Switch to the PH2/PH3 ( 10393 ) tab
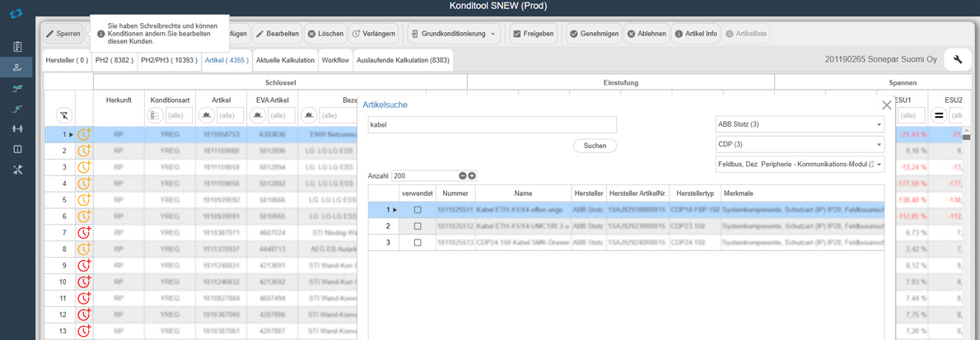980x340 pixels. click(169, 61)
